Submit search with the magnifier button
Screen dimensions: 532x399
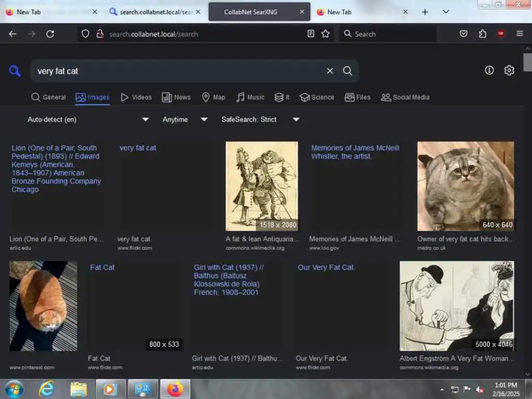tap(348, 71)
